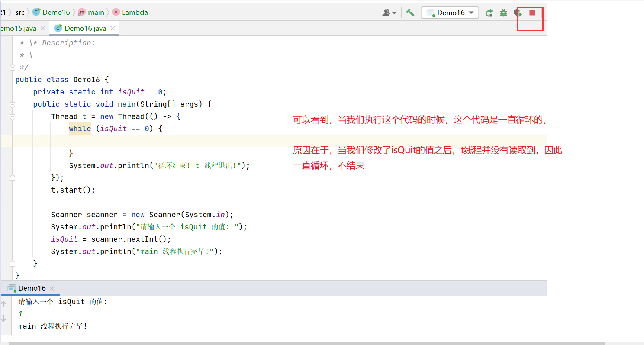The height and width of the screenshot is (345, 644).
Task: Select src folder in breadcrumb
Action: point(20,12)
